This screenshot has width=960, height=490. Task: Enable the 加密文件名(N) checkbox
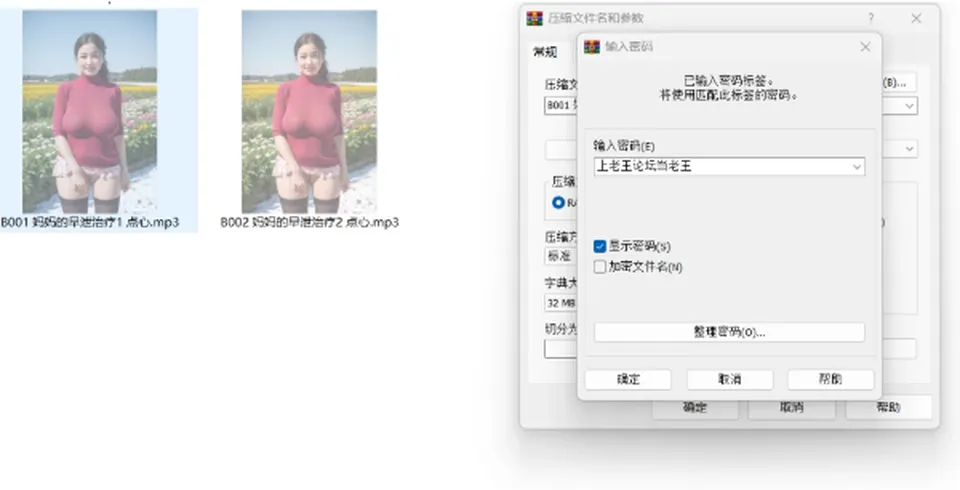coord(600,266)
